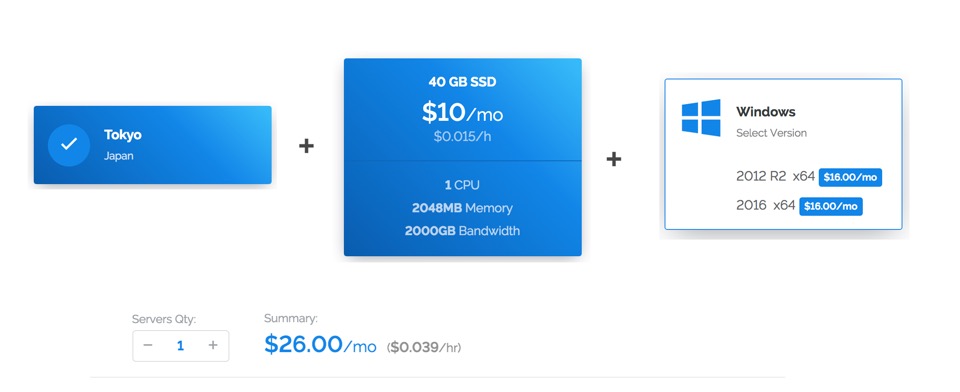Click the $26.00/mo summary total

pos(320,345)
